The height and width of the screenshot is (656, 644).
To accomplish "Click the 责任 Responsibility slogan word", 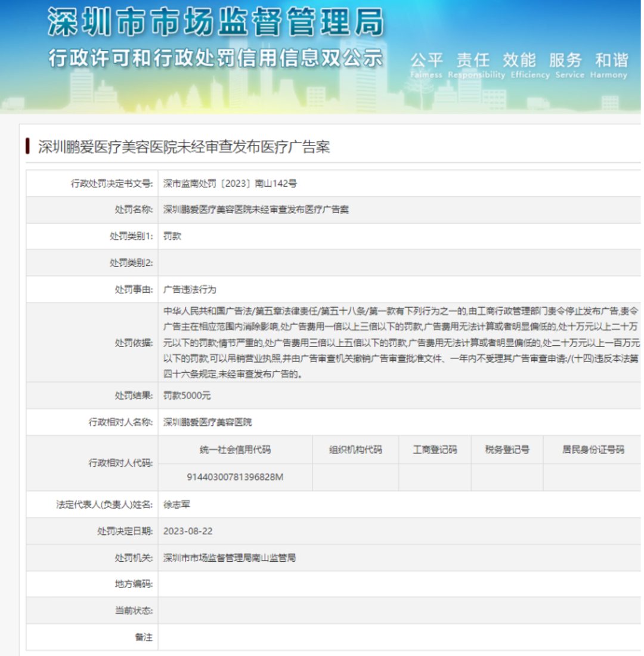I will click(476, 65).
